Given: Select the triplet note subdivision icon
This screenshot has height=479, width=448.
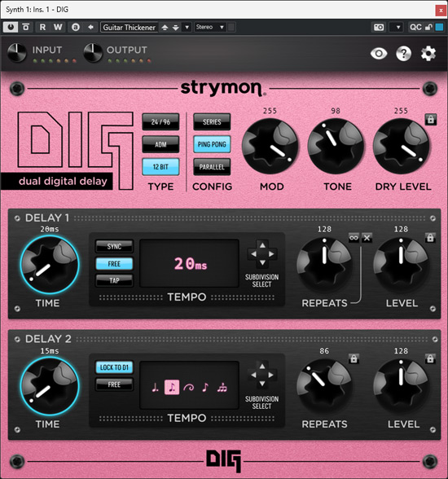Looking at the screenshot, I should click(x=222, y=388).
